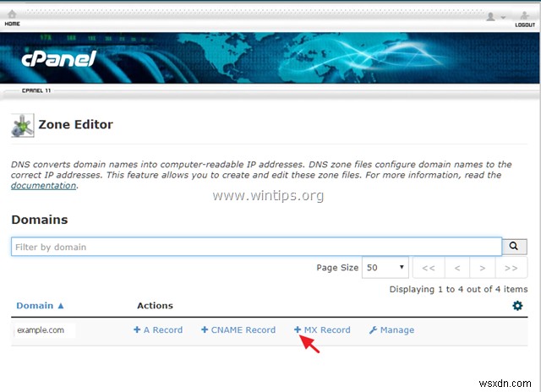
Task: Click HOME in the top bar
Action: (x=13, y=24)
